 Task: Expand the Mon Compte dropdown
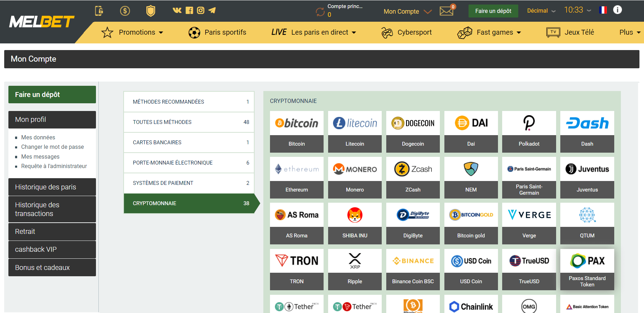[408, 12]
